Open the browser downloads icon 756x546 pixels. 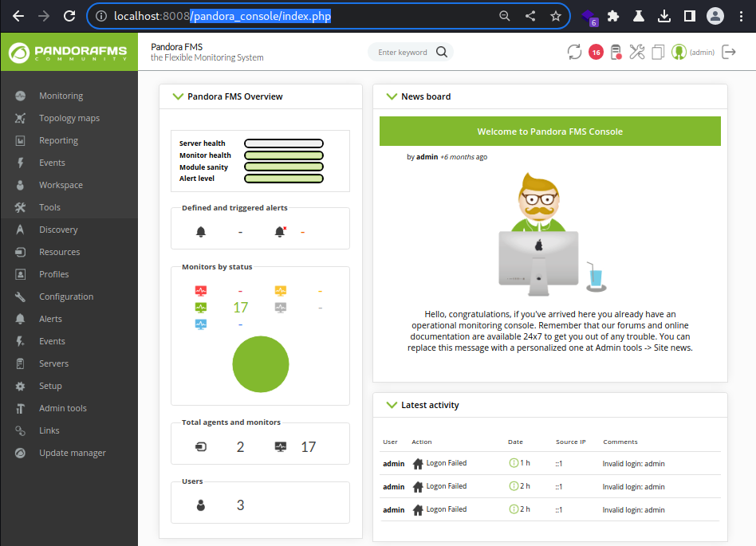click(664, 16)
